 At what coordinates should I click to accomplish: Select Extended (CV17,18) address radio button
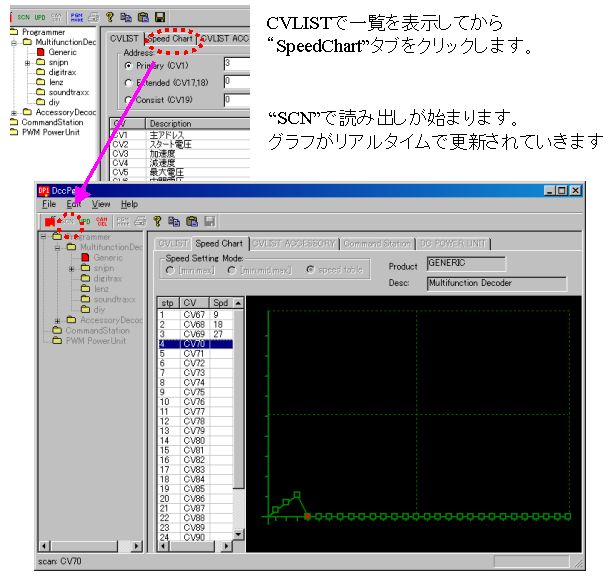128,83
